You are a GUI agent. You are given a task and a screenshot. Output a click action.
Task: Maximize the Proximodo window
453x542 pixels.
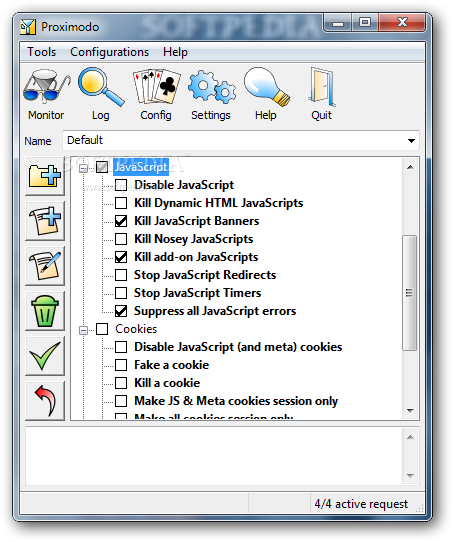click(x=365, y=23)
